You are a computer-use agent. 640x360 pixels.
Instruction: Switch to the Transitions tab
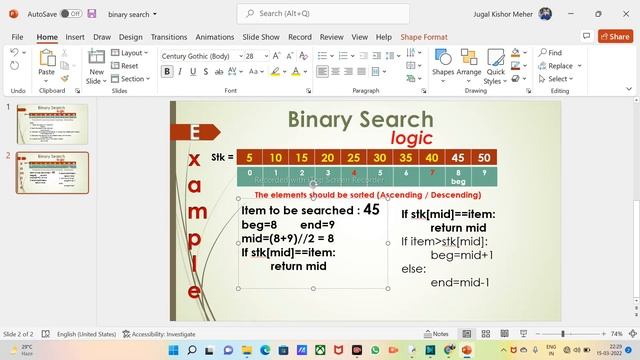(169, 37)
